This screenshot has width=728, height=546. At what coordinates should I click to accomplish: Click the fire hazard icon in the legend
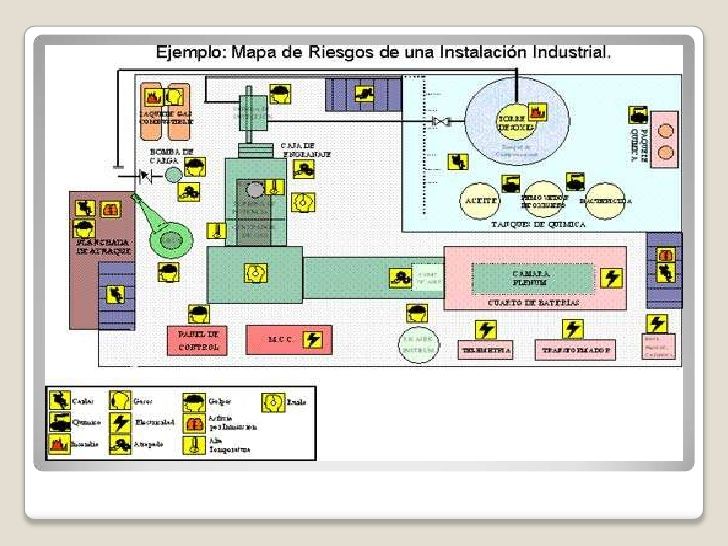pos(59,444)
